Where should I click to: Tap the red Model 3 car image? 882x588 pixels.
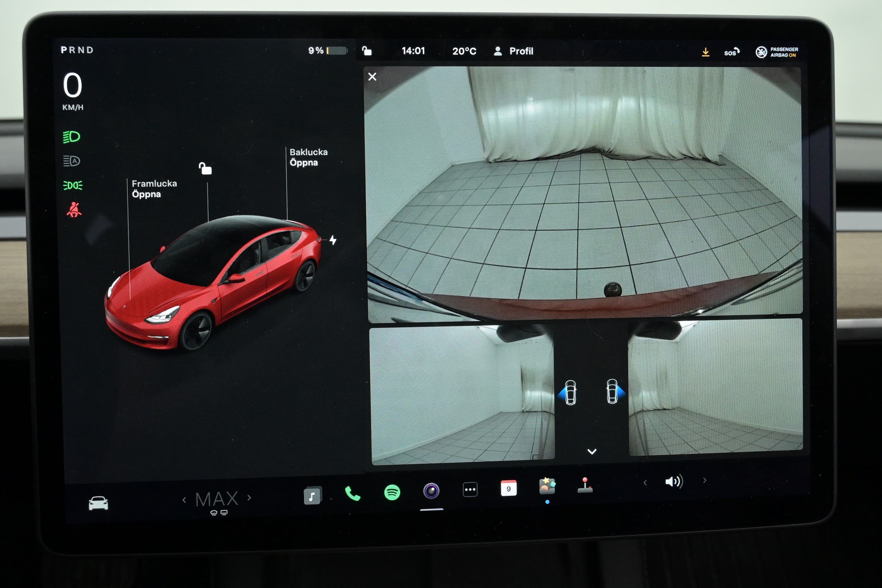click(x=213, y=283)
